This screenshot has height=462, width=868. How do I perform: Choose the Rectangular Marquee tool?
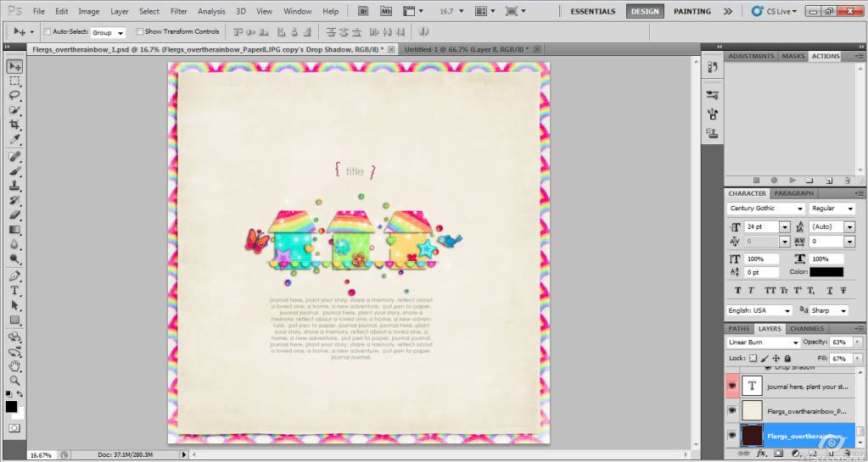[x=14, y=81]
